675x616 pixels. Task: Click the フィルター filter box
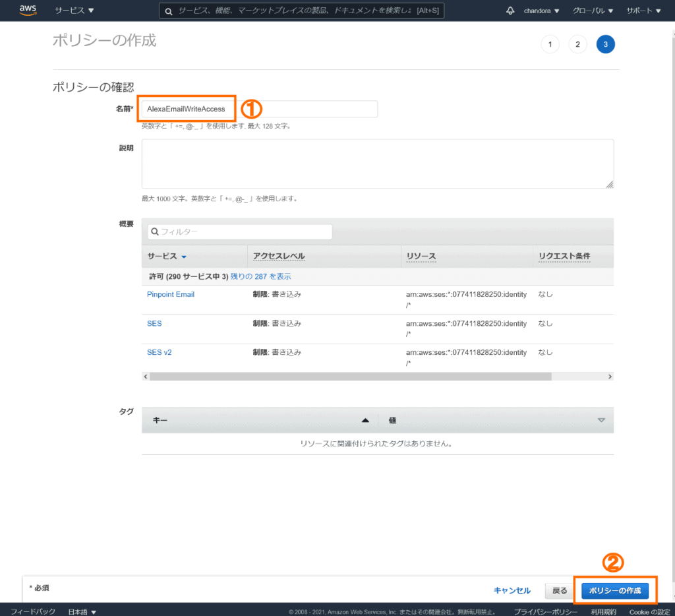pyautogui.click(x=240, y=231)
